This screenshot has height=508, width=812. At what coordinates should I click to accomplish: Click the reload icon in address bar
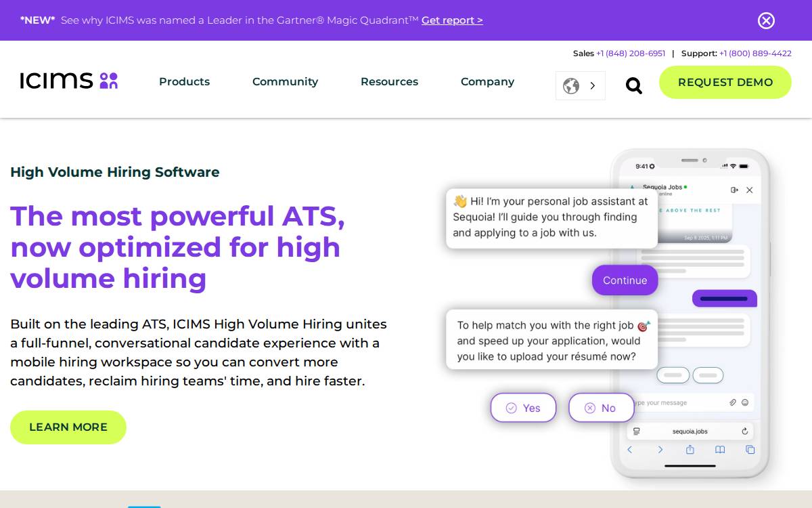745,431
